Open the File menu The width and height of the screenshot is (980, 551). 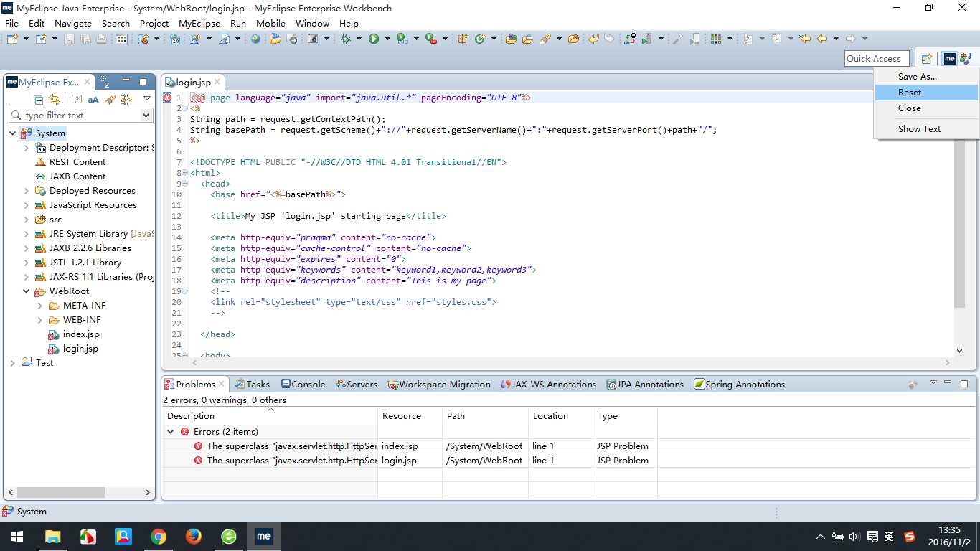pyautogui.click(x=11, y=23)
